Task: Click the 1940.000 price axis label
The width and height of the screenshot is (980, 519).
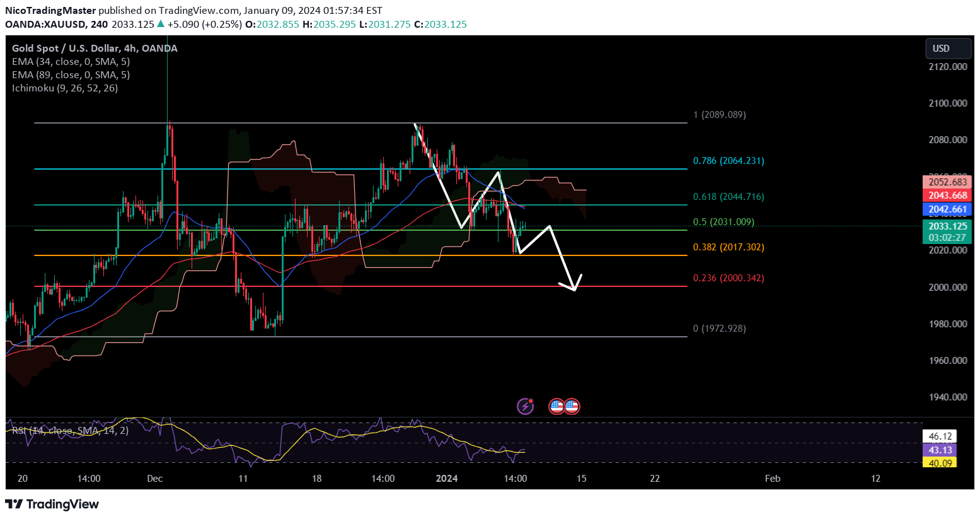Action: click(x=947, y=397)
